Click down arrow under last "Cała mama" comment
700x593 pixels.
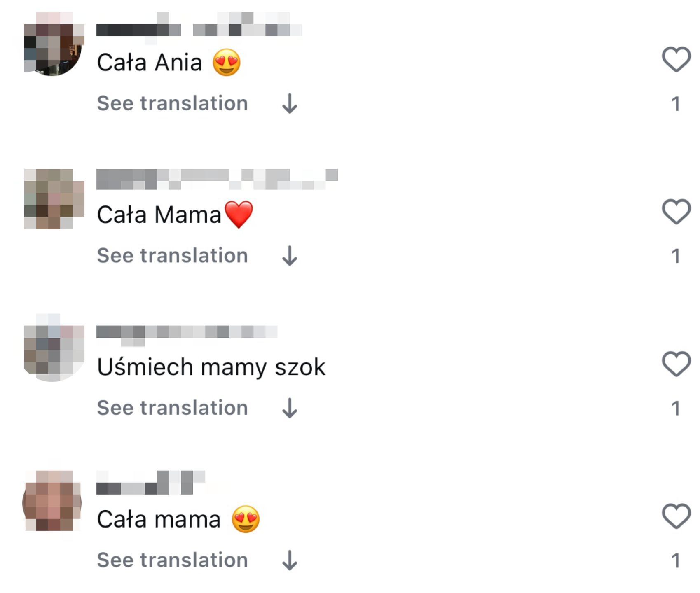coord(290,560)
